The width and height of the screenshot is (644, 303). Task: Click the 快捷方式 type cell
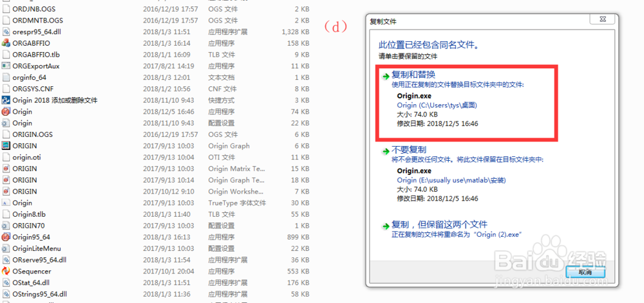(222, 100)
